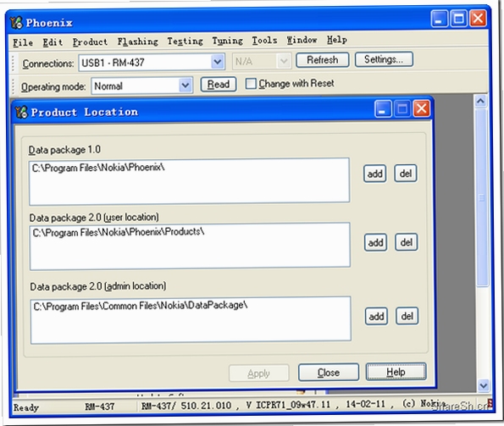Click the Product Location window icon
The image size is (504, 426).
tap(21, 112)
